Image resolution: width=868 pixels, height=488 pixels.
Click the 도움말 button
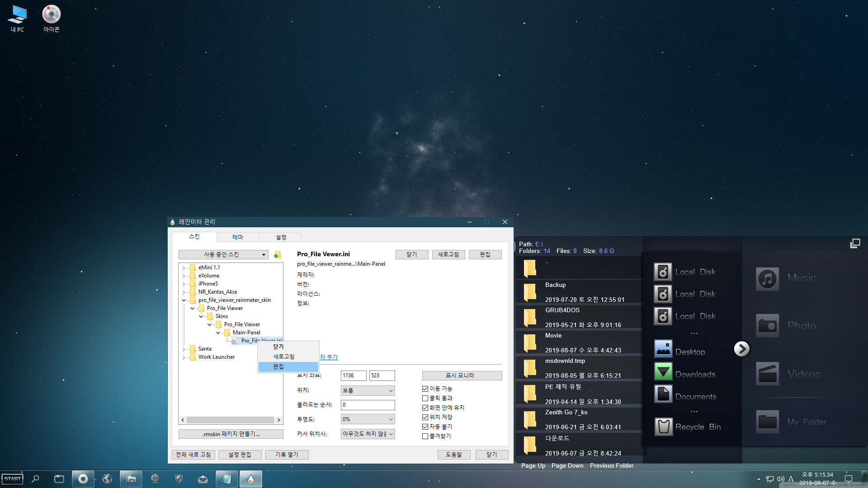(454, 455)
